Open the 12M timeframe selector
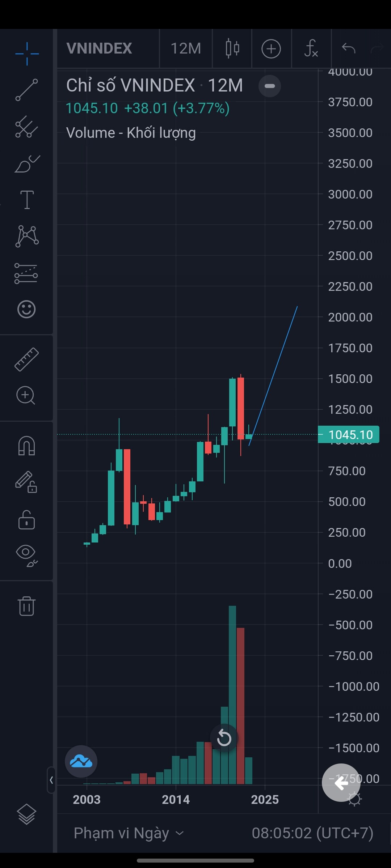The height and width of the screenshot is (868, 391). (186, 48)
